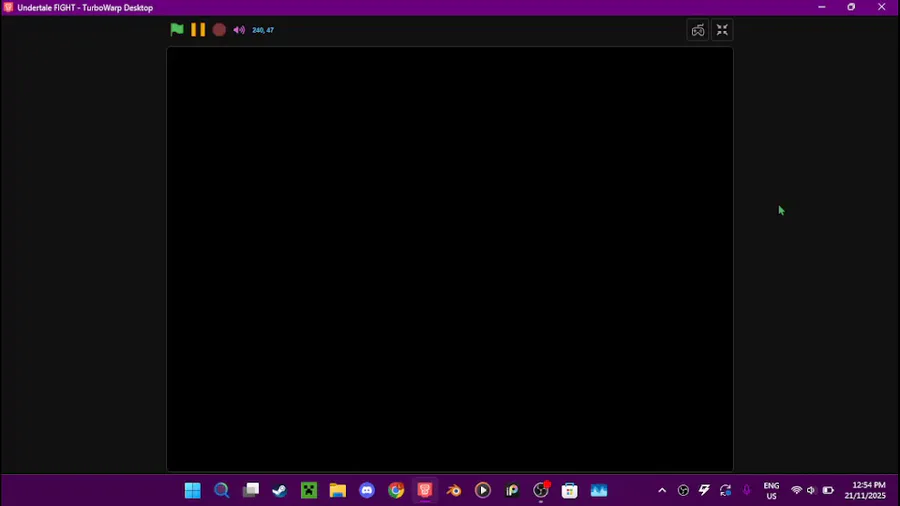Launch Blender from the taskbar
This screenshot has width=900, height=506.
point(453,491)
